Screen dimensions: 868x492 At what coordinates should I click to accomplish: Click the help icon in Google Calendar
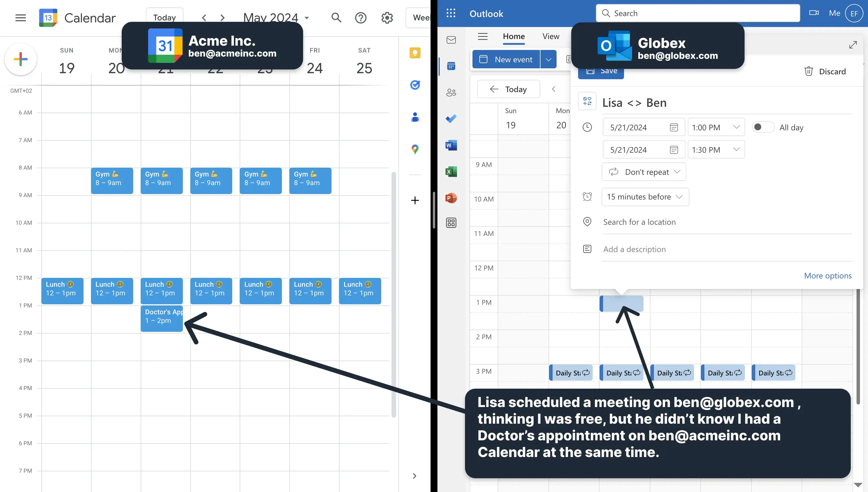point(361,17)
